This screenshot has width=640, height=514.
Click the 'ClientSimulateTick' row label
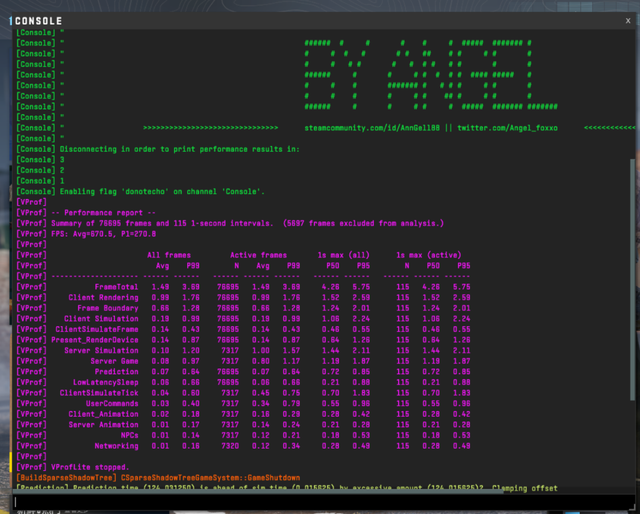(99, 393)
